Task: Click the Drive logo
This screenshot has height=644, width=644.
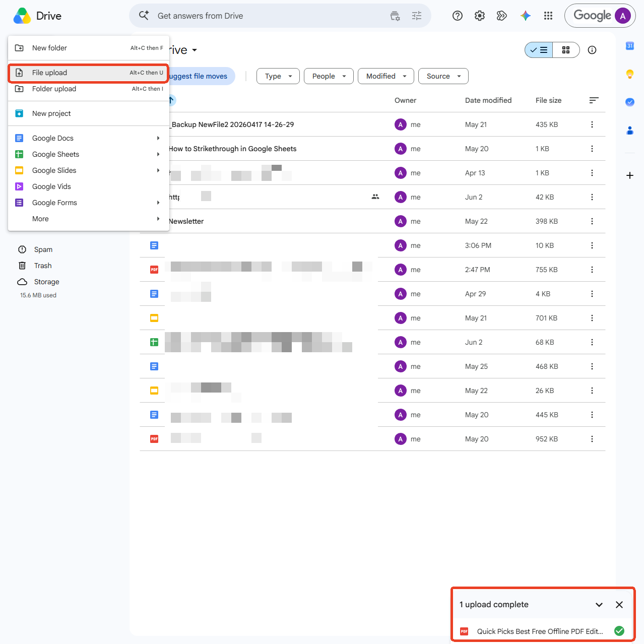Action: [22, 16]
